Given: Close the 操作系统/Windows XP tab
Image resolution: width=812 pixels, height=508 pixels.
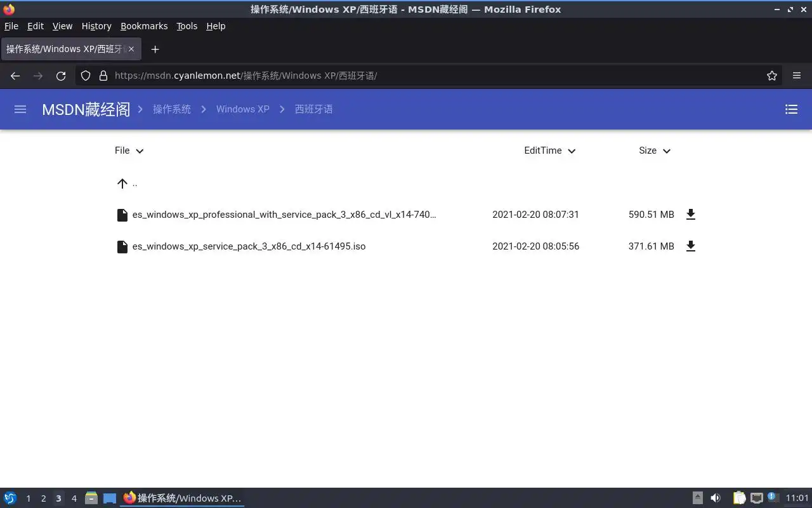Looking at the screenshot, I should [x=131, y=49].
